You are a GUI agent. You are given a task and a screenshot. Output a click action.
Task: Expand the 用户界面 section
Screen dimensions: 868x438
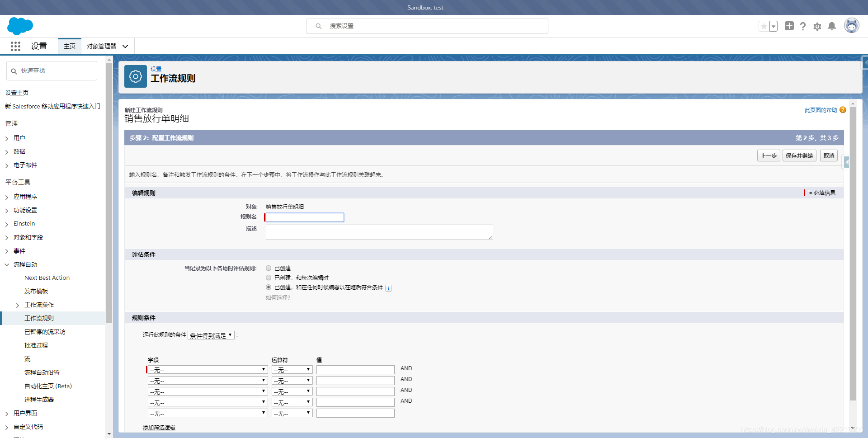[7, 414]
